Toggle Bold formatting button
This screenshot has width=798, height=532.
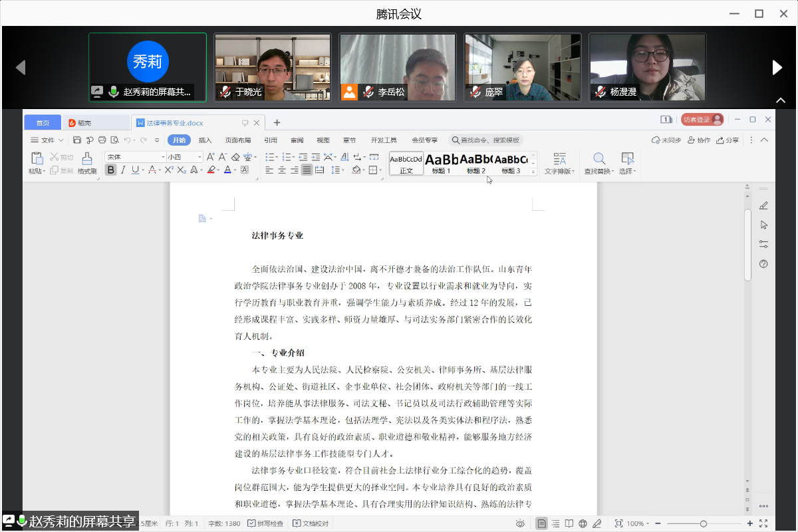[110, 170]
